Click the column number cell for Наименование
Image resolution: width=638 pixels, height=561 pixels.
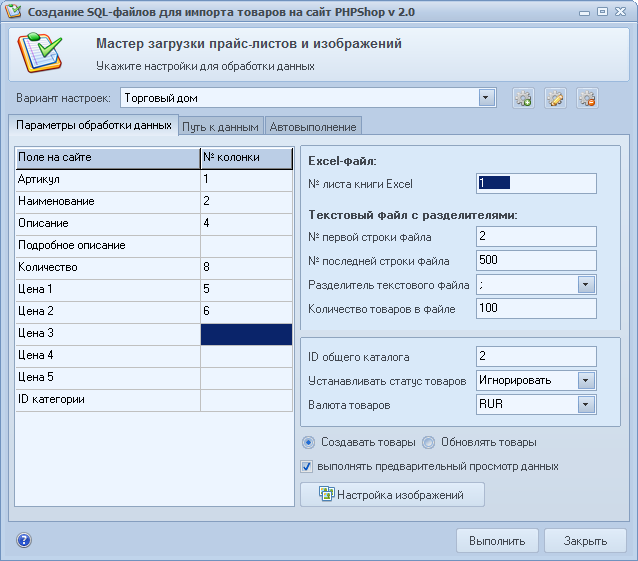(x=247, y=201)
